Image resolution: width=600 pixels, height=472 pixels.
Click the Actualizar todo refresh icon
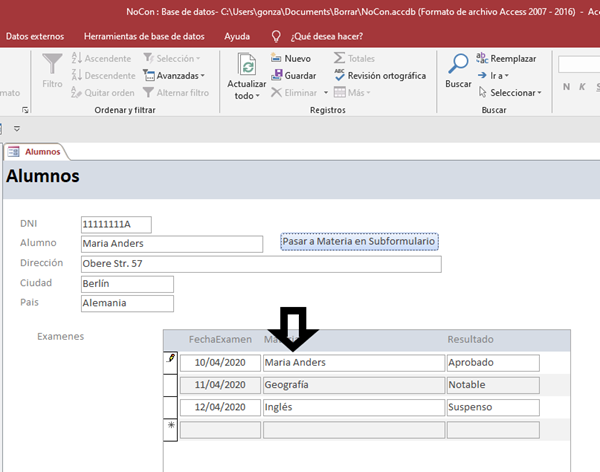coord(247,65)
